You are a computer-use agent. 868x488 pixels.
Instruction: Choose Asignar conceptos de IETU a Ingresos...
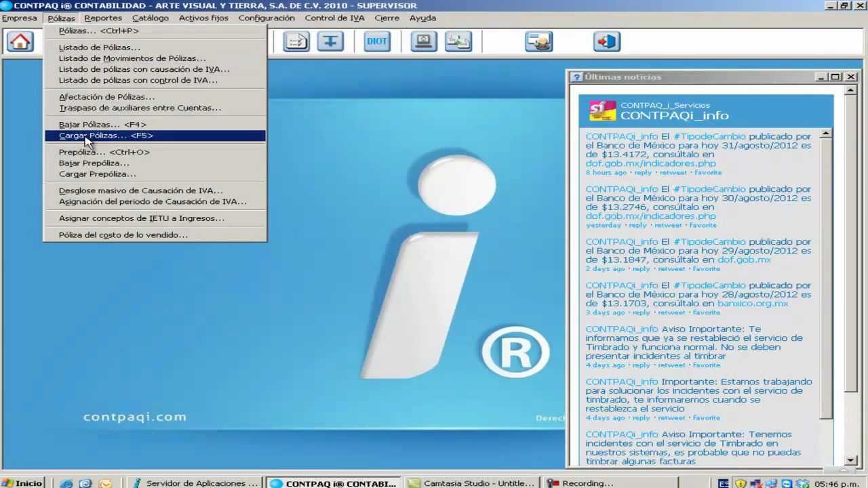pyautogui.click(x=155, y=218)
